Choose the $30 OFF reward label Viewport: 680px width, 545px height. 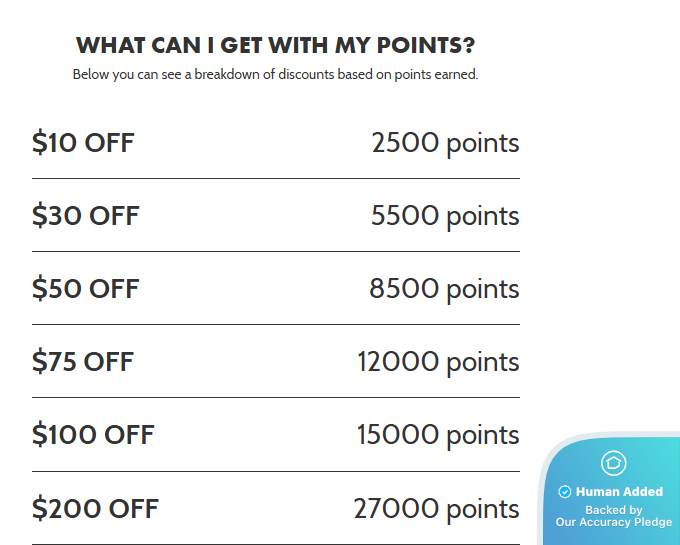tap(86, 216)
